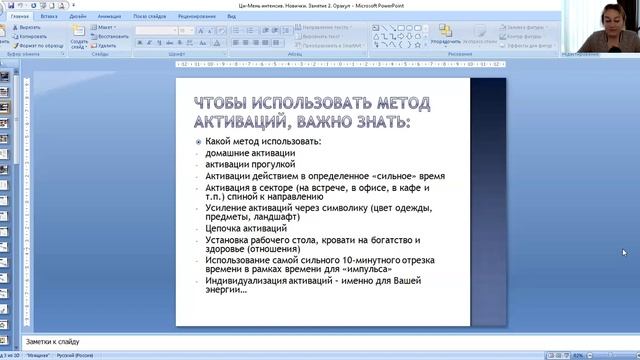Open the Font group dialog launcher
The image size is (640, 360).
pos(224,54)
